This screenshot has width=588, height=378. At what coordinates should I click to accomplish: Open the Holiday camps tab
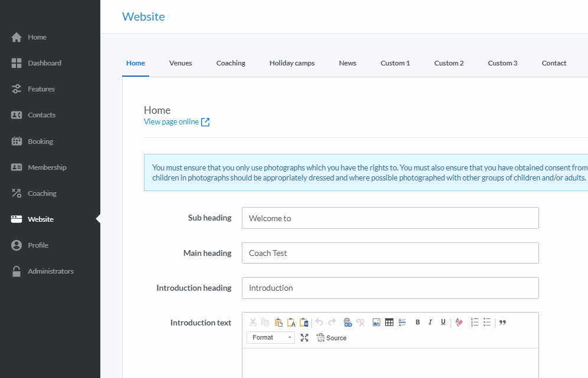[292, 63]
